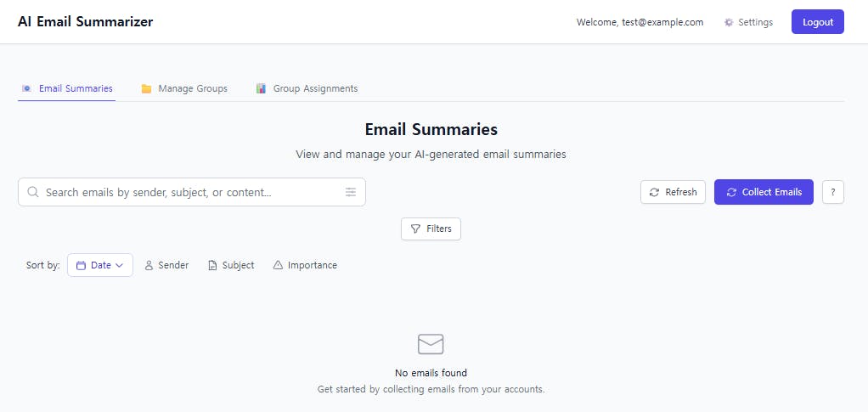Switch to the Manage Groups tab

(x=184, y=88)
